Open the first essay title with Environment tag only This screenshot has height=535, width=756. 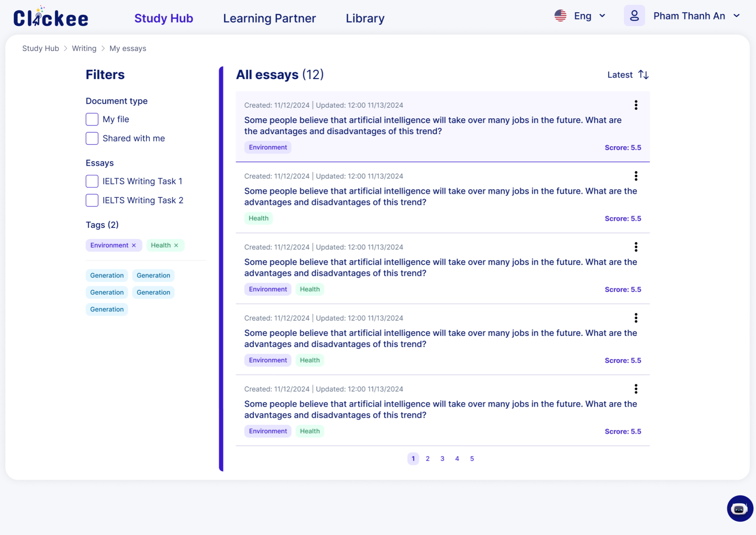[433, 126]
